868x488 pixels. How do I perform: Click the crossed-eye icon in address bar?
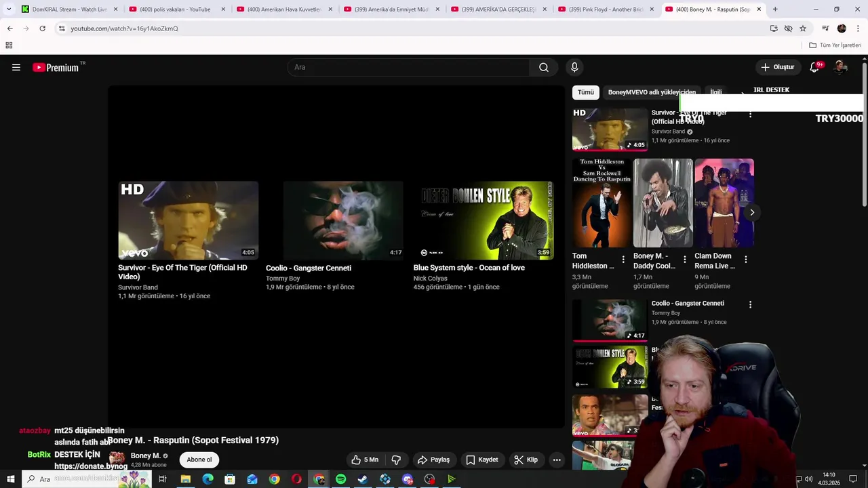tap(788, 28)
